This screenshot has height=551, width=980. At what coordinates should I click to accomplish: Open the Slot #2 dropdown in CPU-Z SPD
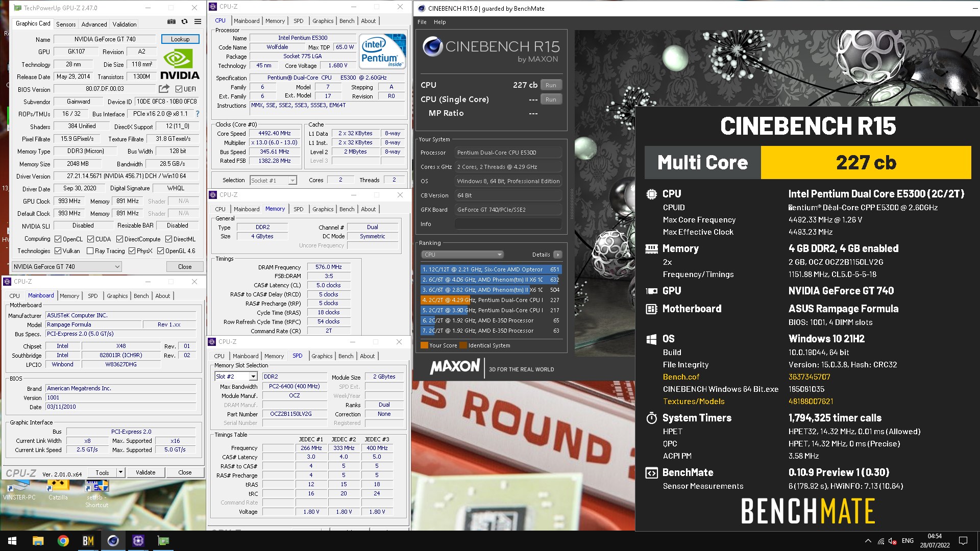pyautogui.click(x=236, y=377)
